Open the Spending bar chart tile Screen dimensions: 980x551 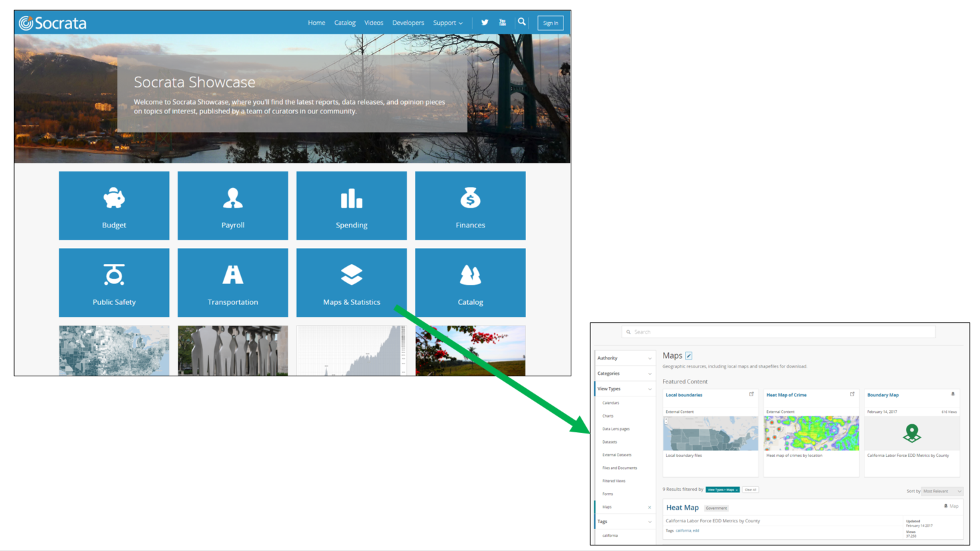[352, 205]
